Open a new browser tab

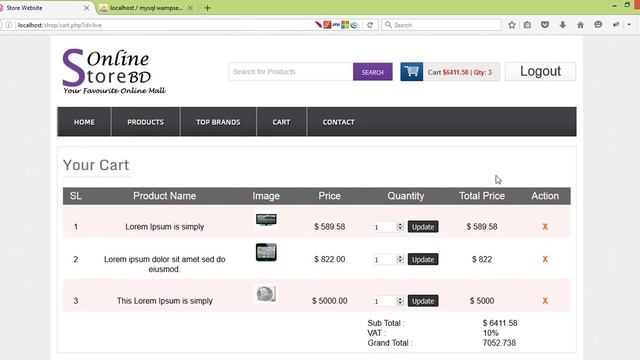207,8
